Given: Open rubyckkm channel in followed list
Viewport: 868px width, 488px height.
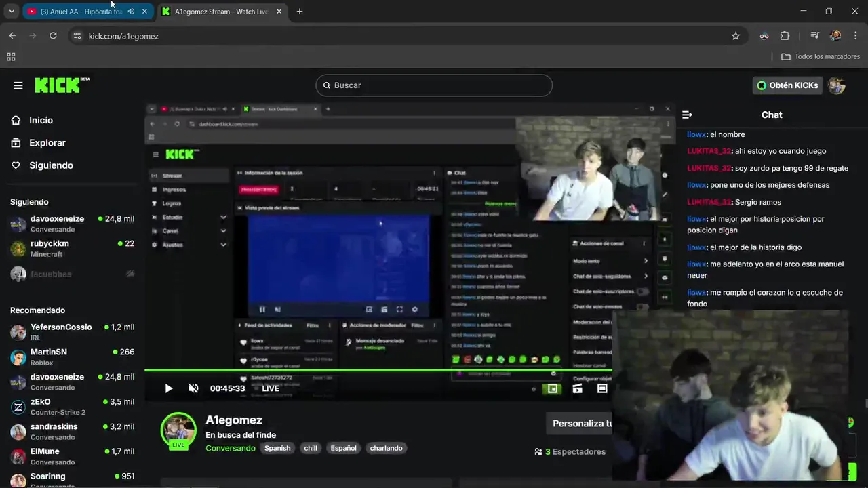Looking at the screenshot, I should (72, 249).
